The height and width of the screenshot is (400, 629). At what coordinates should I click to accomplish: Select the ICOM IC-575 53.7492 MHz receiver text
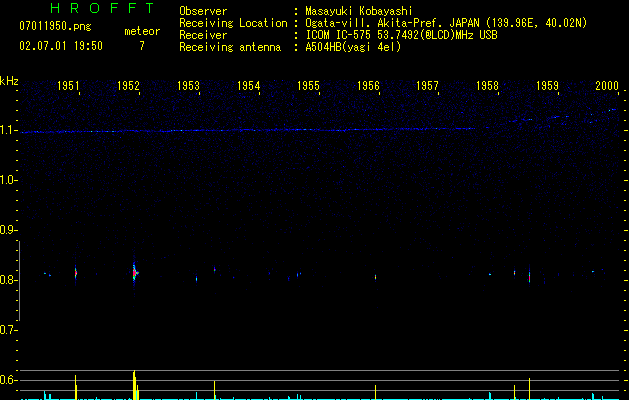401,35
